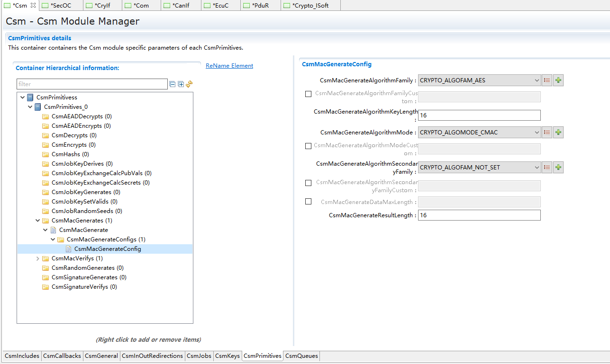Click the filter text box above the tree
The height and width of the screenshot is (364, 610).
(x=92, y=84)
